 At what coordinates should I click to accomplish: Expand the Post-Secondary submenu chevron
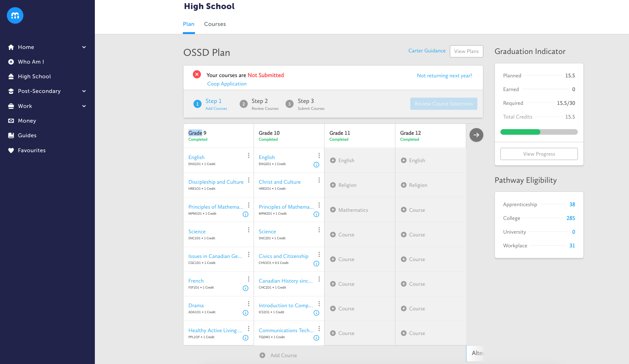coord(84,91)
